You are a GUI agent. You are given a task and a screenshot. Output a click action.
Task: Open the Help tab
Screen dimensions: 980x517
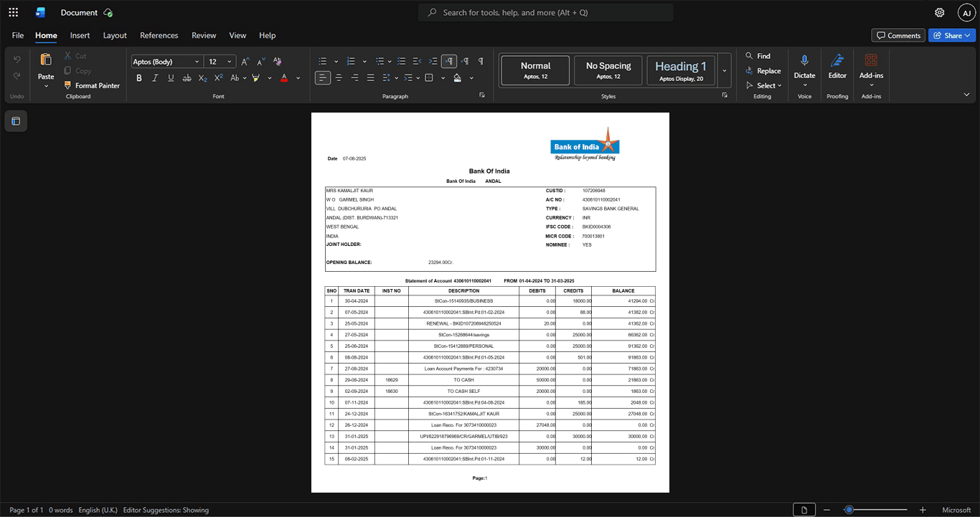[267, 35]
